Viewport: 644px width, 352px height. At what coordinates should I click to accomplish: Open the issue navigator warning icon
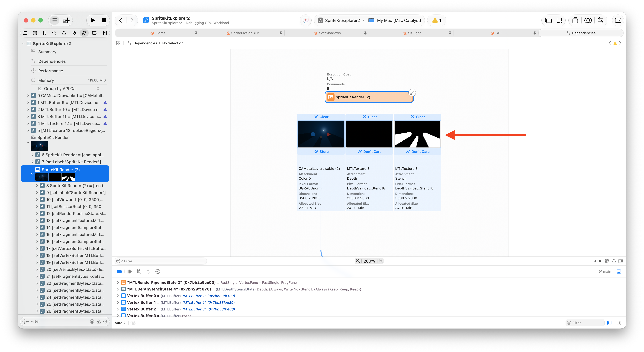point(64,33)
